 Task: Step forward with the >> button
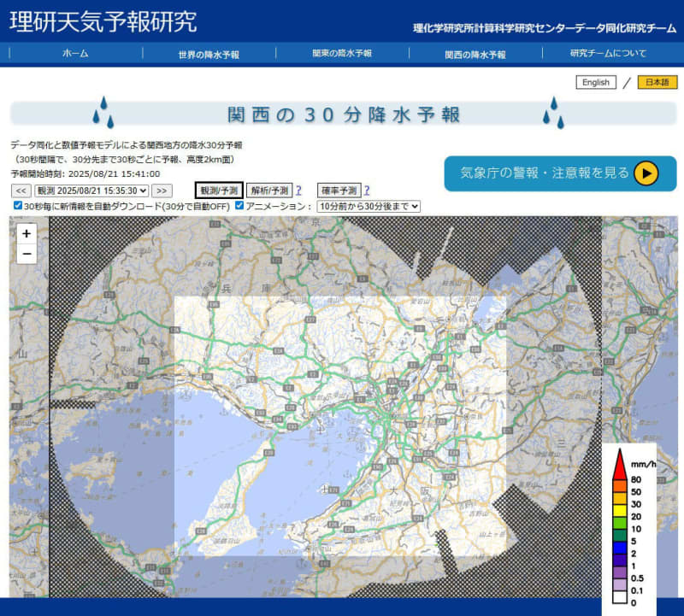(162, 191)
